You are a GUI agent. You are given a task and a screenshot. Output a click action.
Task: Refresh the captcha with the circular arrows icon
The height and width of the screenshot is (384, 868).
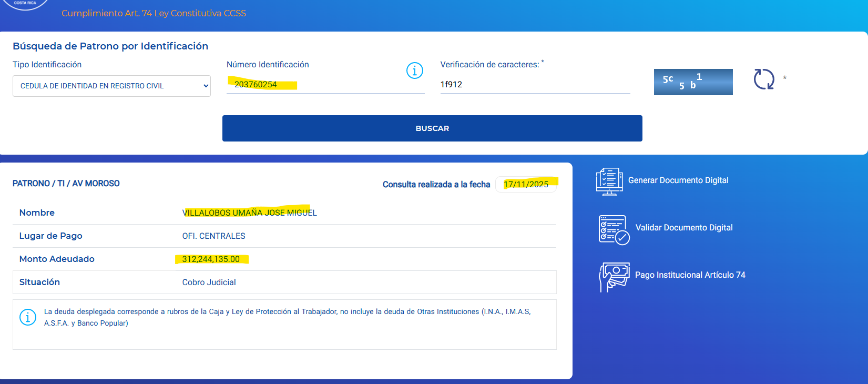pyautogui.click(x=764, y=79)
